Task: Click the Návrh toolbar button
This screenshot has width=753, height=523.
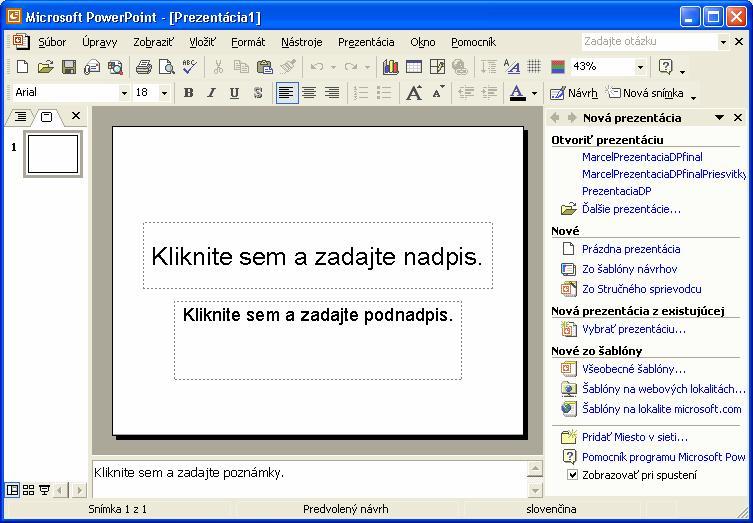Action: click(x=574, y=93)
